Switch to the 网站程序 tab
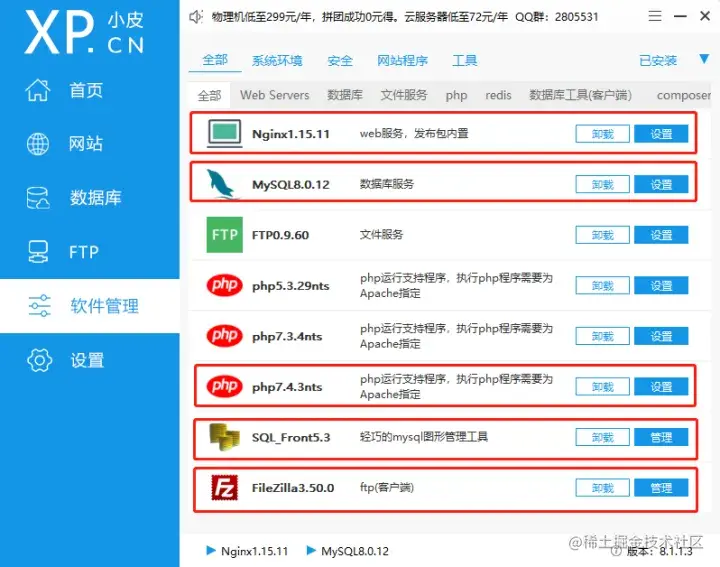The width and height of the screenshot is (720, 567). (402, 60)
